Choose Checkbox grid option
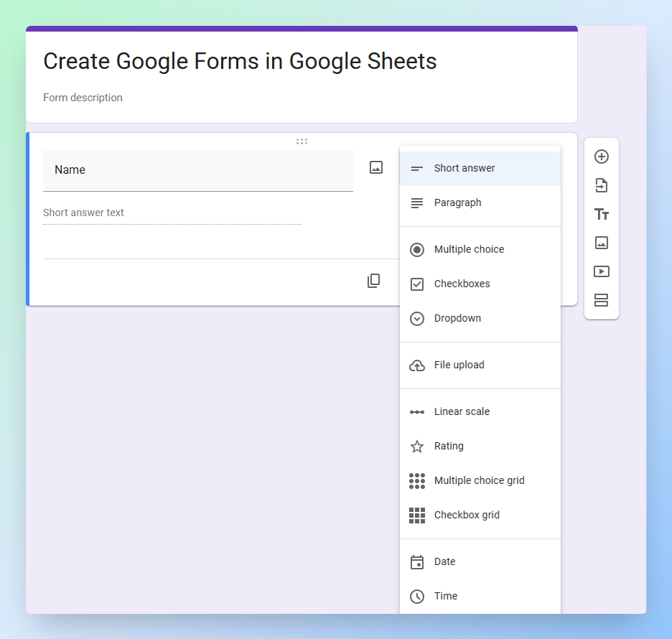Viewport: 672px width, 639px height. click(480, 515)
